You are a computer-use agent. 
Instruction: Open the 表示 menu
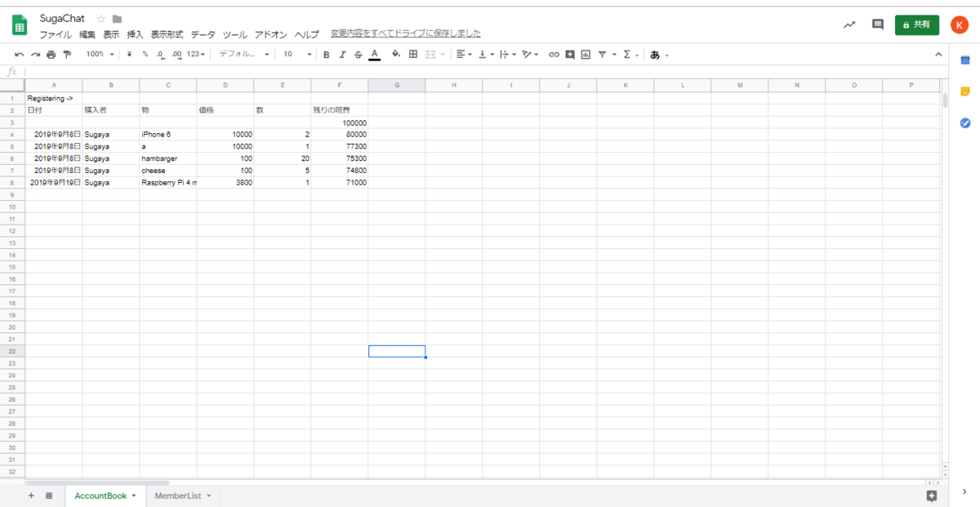(111, 34)
